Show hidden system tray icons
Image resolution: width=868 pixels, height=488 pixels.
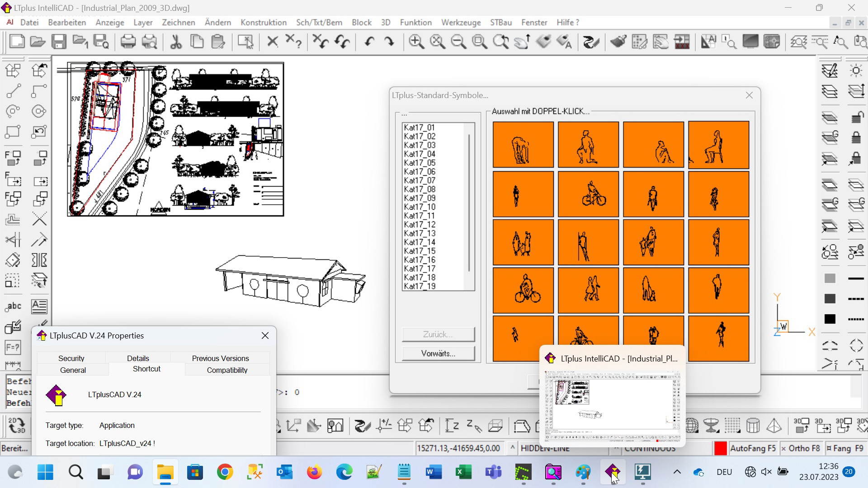pos(677,472)
